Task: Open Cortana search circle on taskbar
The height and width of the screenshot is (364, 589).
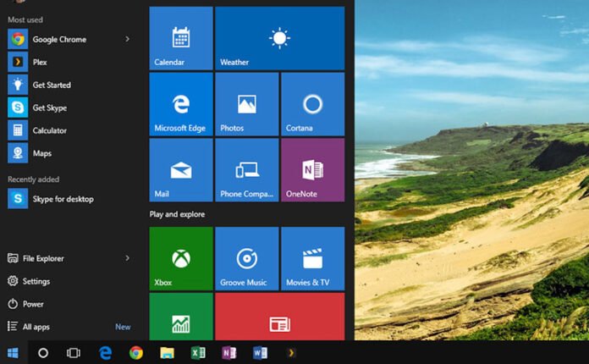Action: (x=43, y=353)
